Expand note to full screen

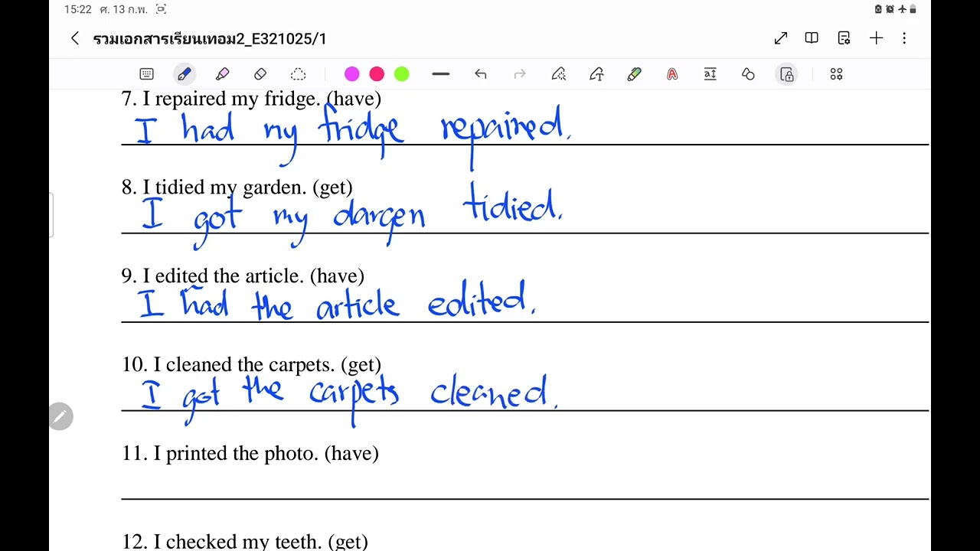pos(781,38)
